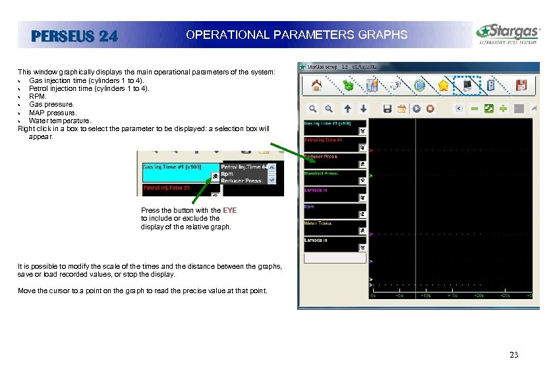Click the eye button in the cyan Gas Inj.Time inset box
The image size is (555, 392).
point(215,176)
